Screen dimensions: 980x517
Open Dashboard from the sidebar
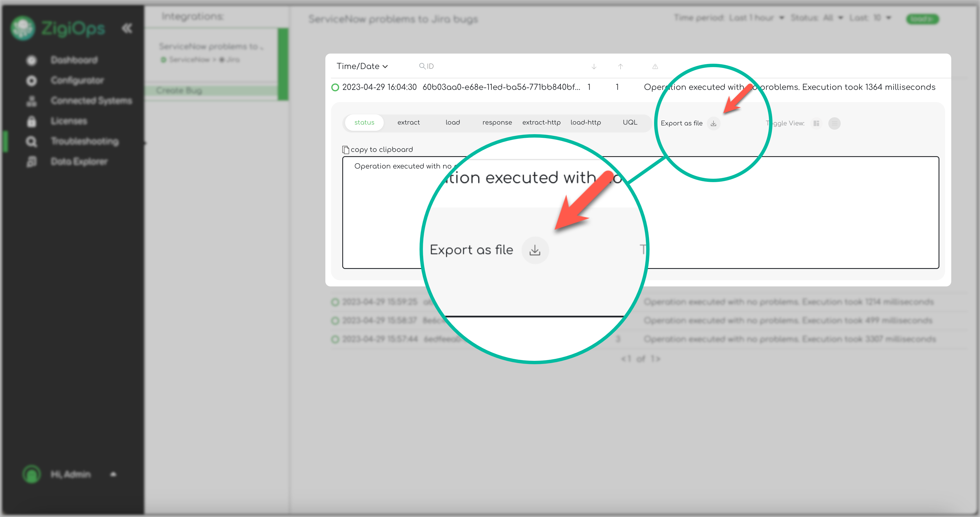(74, 60)
